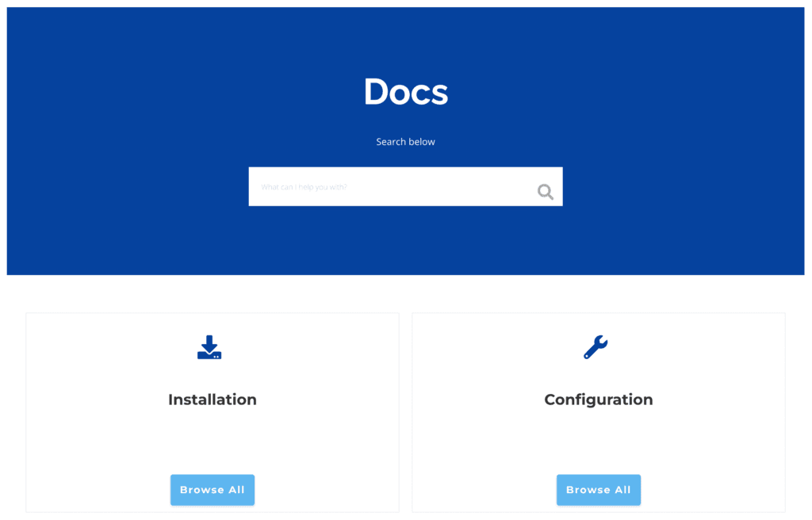Click the Installation download icon
Viewport: 812px width, 520px height.
pos(209,347)
